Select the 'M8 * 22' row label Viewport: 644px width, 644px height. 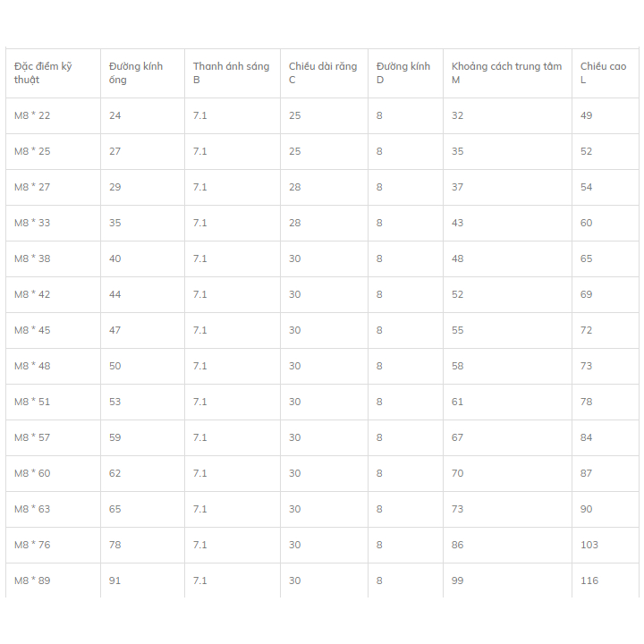point(32,115)
